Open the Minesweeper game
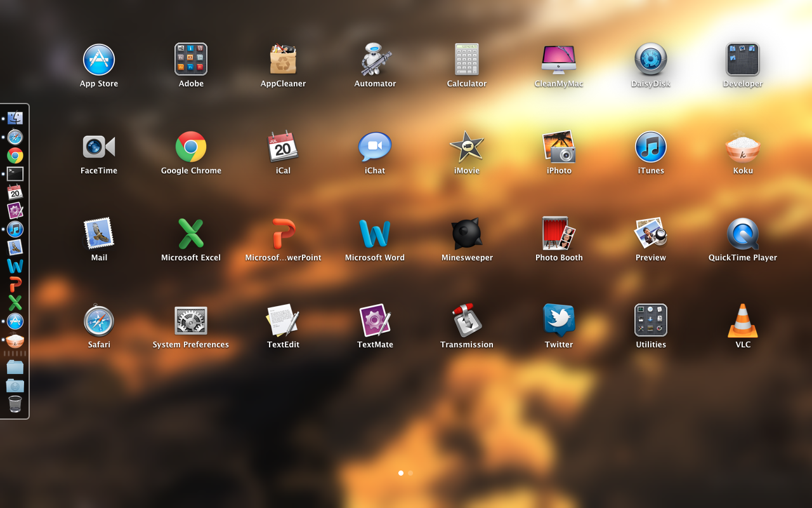The height and width of the screenshot is (508, 812). coord(467,234)
